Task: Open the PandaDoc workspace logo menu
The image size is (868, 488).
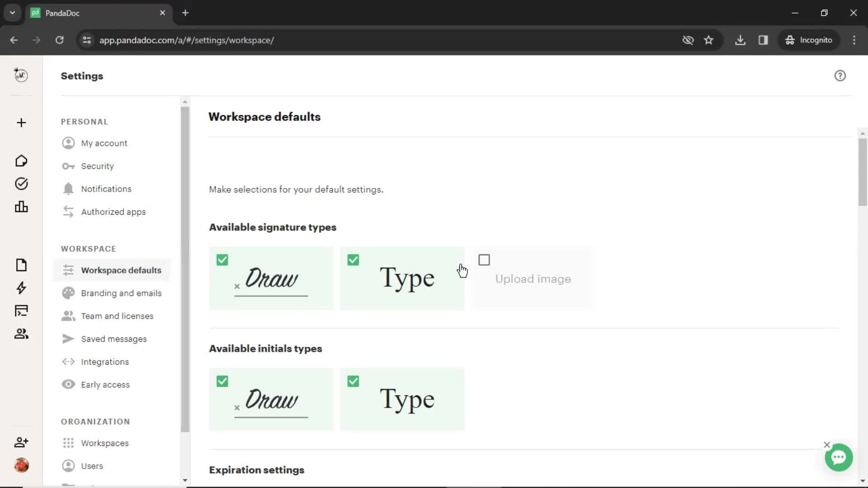Action: coord(21,75)
